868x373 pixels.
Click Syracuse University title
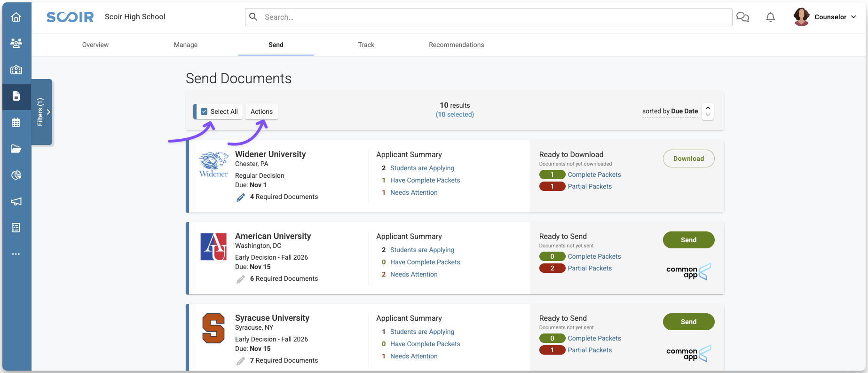(x=272, y=318)
